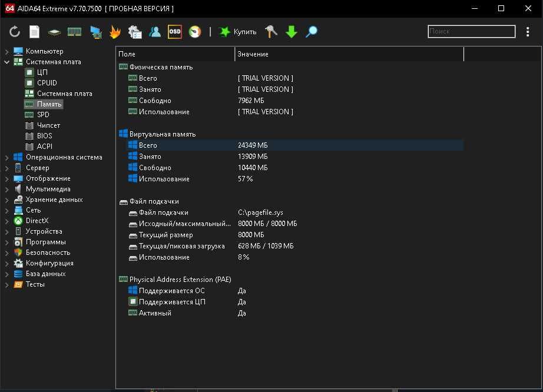Open the SPD tree item

click(43, 115)
